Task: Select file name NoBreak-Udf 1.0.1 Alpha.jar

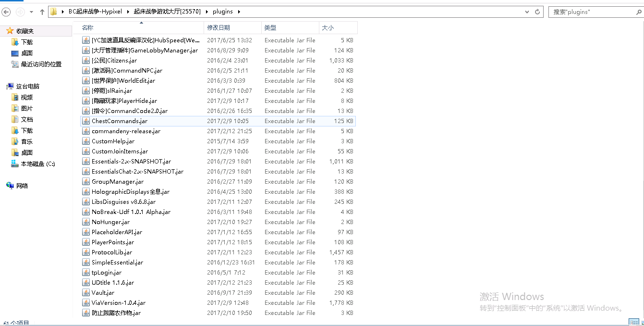Action: click(131, 212)
